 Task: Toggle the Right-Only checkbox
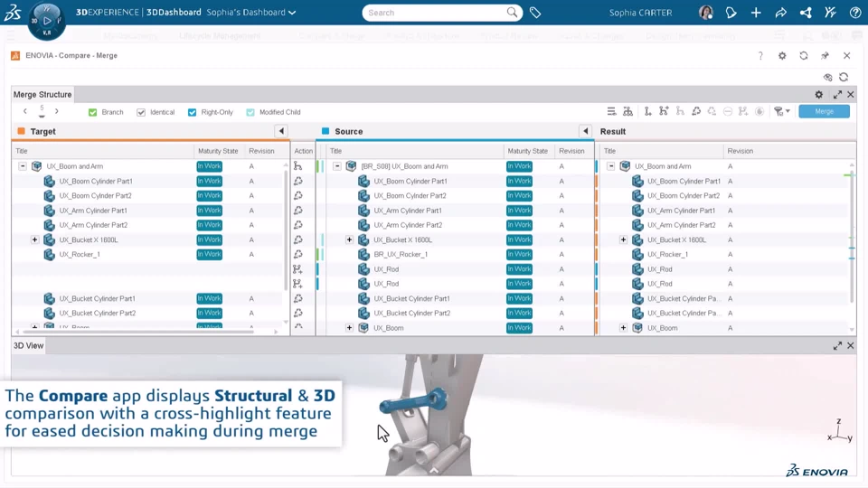192,112
